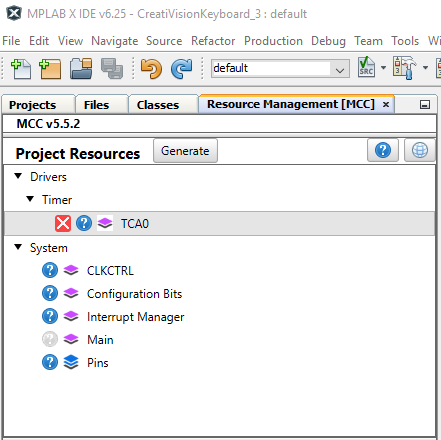Image resolution: width=441 pixels, height=440 pixels.
Task: Collapse the Drivers tree node
Action: pos(18,176)
